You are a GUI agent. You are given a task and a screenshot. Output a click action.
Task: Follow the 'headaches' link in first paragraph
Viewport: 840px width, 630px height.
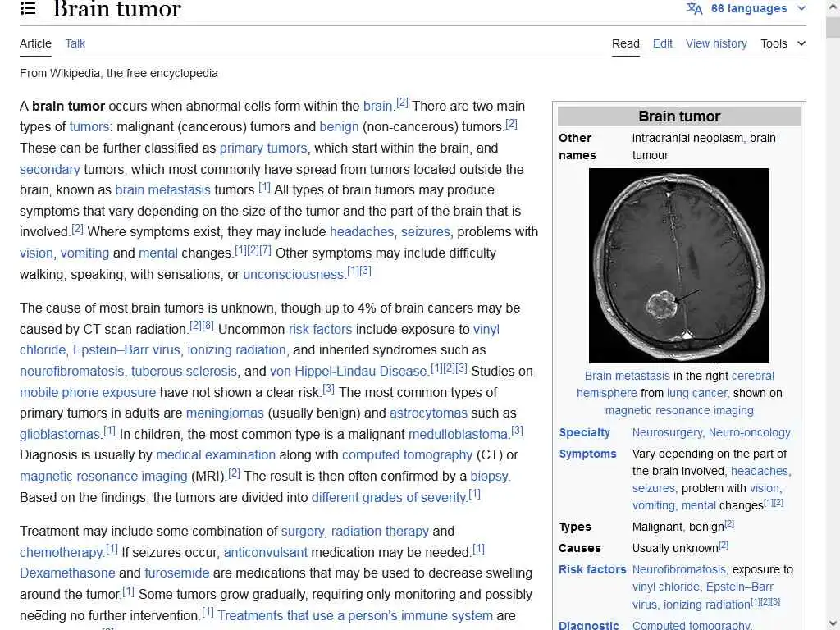(x=362, y=232)
